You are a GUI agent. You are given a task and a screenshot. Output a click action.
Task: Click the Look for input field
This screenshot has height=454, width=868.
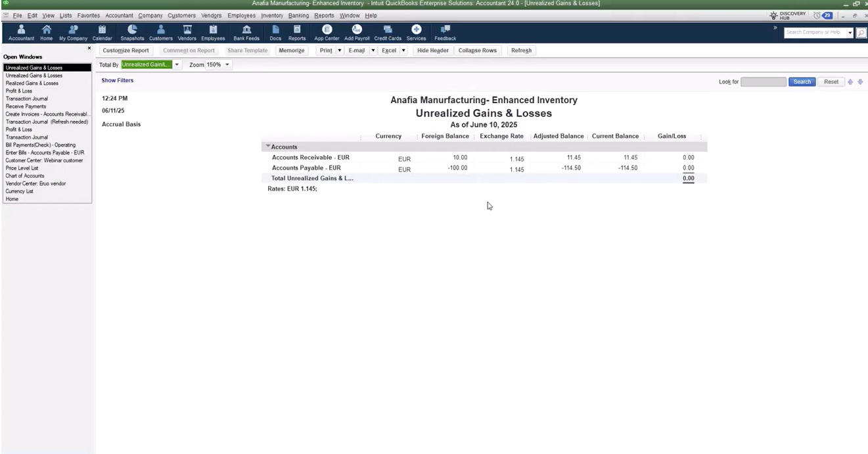pos(763,82)
